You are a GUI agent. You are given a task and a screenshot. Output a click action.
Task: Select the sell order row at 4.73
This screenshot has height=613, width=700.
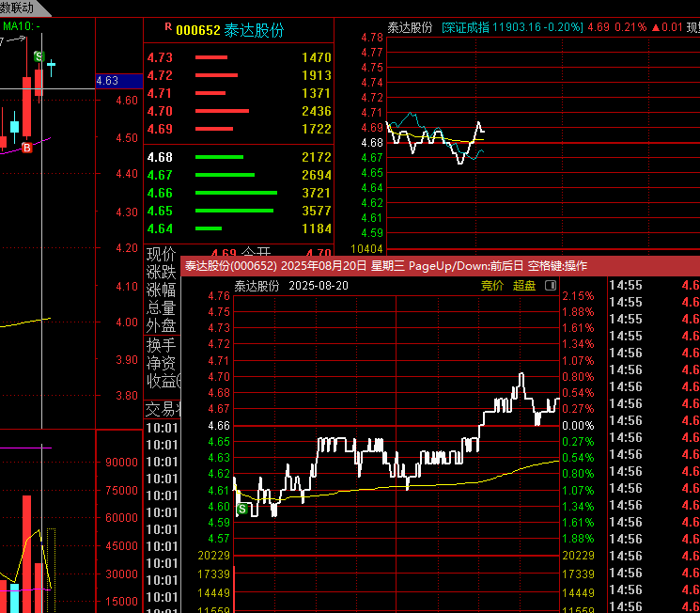(x=239, y=57)
